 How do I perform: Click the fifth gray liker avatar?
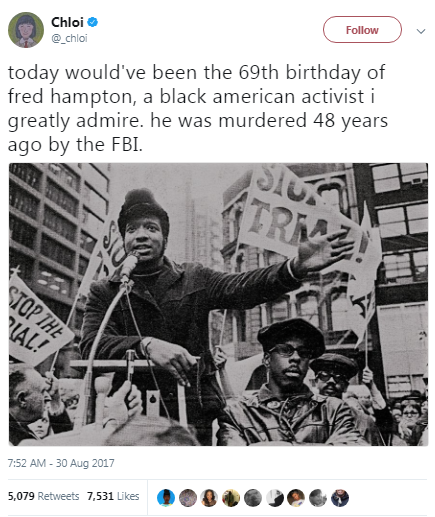pyautogui.click(x=253, y=498)
